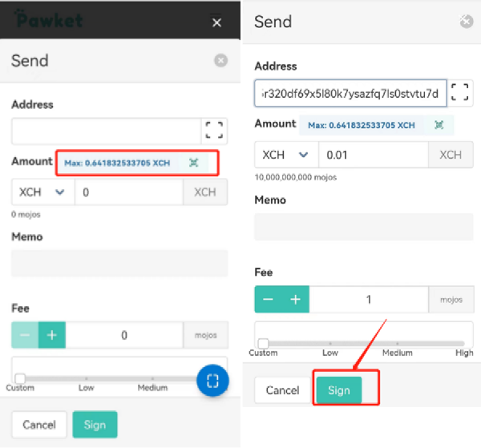
Task: Click green max icon in left Max amount badge
Action: tap(193, 163)
